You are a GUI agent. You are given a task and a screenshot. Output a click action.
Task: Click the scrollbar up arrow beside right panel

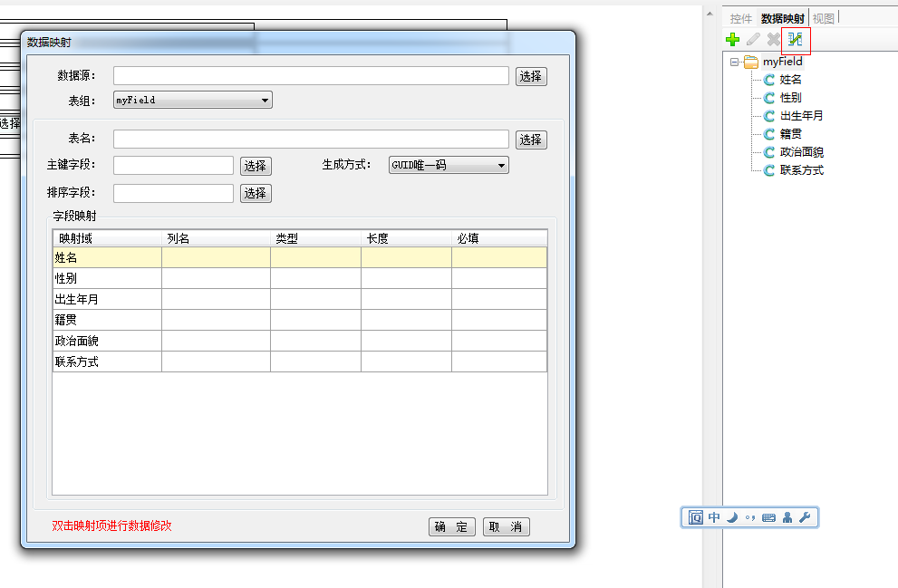(x=710, y=14)
